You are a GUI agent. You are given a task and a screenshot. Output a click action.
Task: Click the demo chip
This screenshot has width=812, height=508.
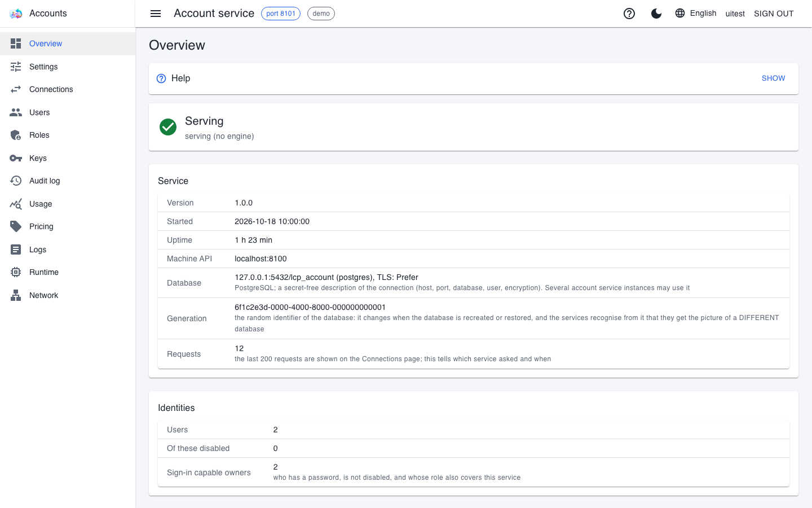[321, 14]
